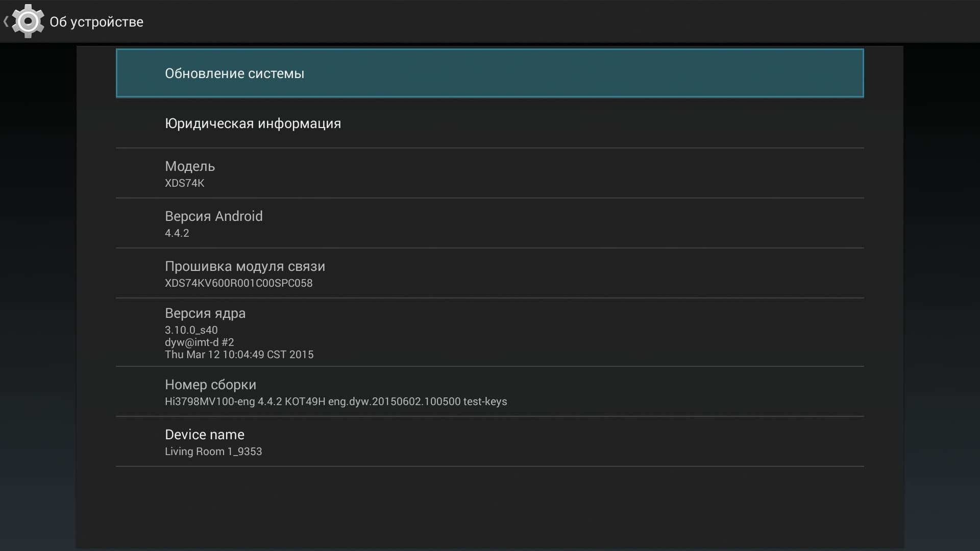The height and width of the screenshot is (551, 980).
Task: Click the kernel version text 3.10.0_s40
Action: click(x=191, y=330)
